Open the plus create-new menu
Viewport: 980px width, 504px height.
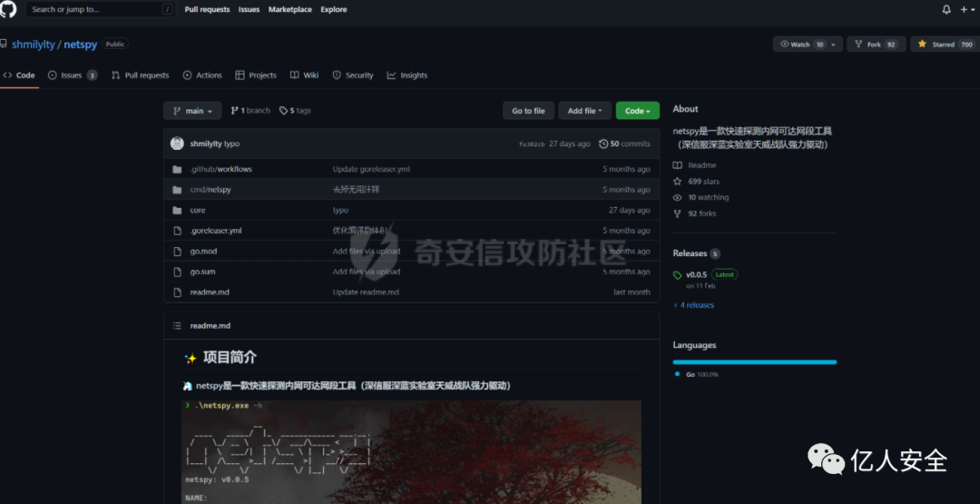[x=966, y=9]
